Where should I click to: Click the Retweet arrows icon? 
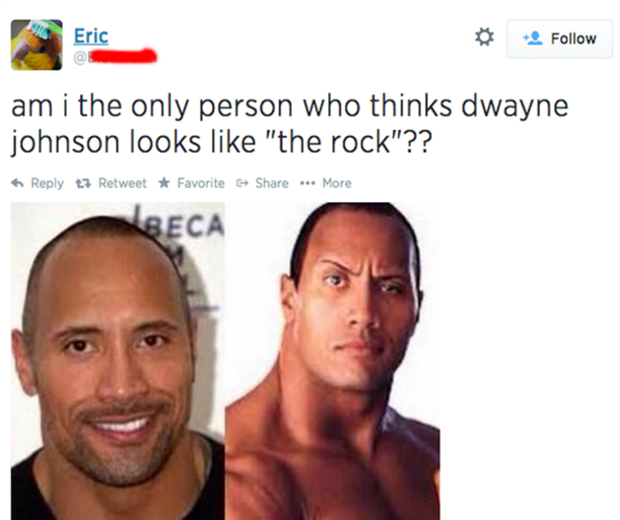click(83, 183)
